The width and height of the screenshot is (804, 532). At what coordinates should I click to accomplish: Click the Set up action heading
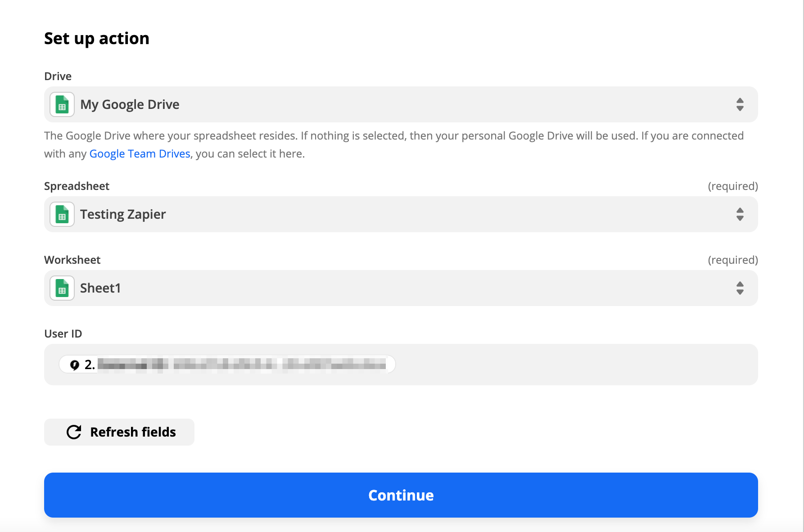click(x=97, y=39)
